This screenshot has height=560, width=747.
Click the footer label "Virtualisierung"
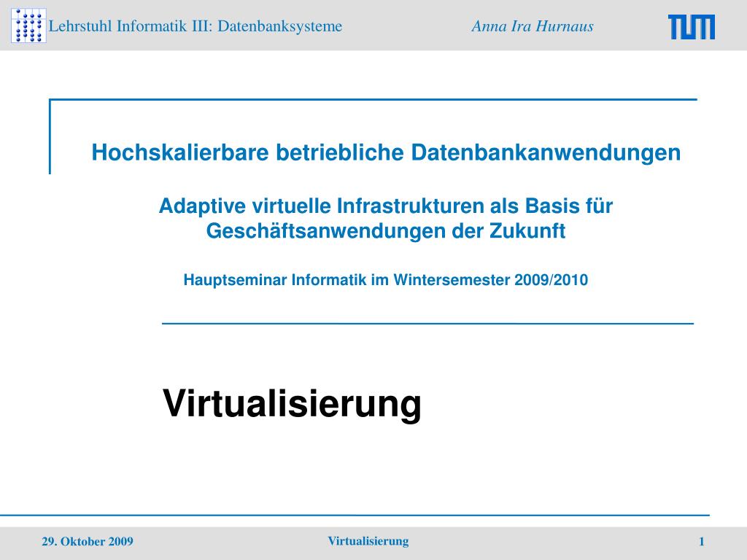point(368,541)
